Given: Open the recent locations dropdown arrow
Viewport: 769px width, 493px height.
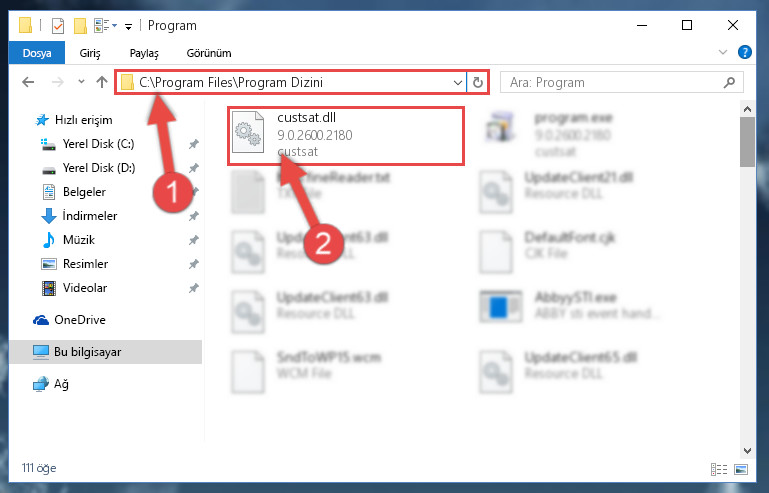Looking at the screenshot, I should [x=81, y=82].
